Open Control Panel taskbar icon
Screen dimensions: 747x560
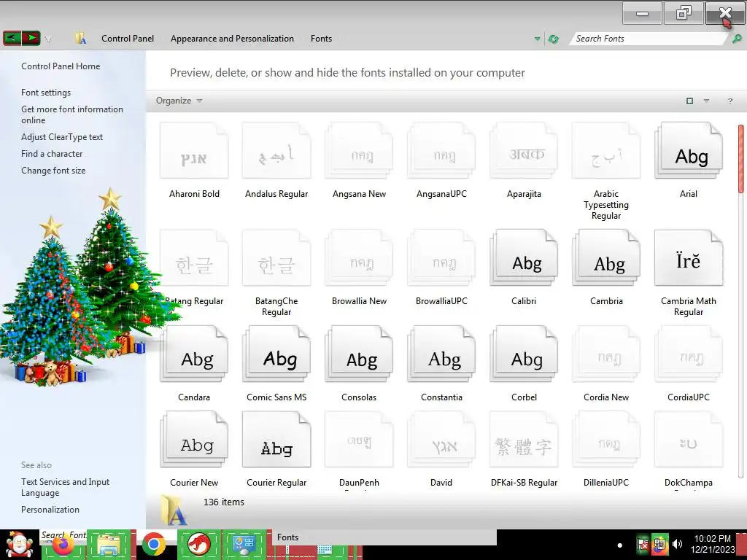tap(244, 545)
